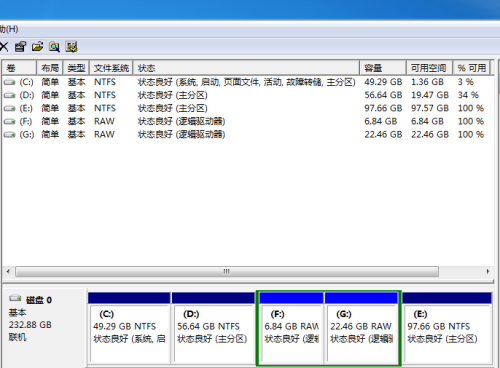The width and height of the screenshot is (500, 368).
Task: Select the drive icon for volume (D:)
Action: click(x=10, y=95)
